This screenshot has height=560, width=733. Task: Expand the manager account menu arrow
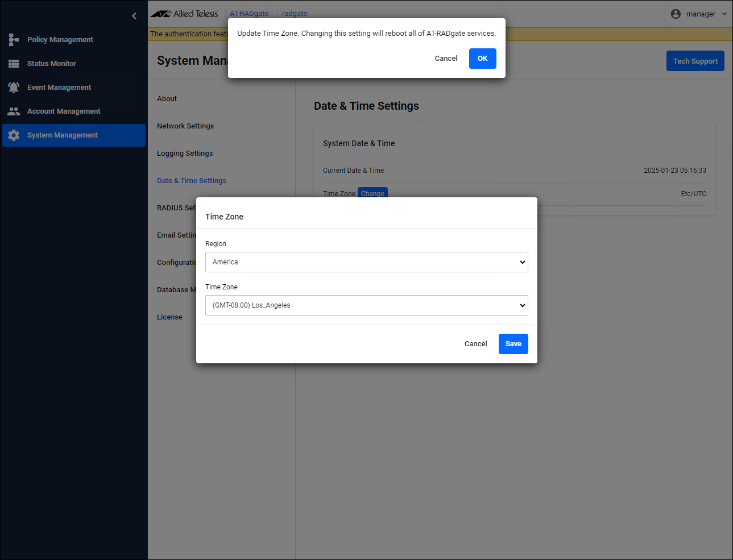(x=724, y=14)
